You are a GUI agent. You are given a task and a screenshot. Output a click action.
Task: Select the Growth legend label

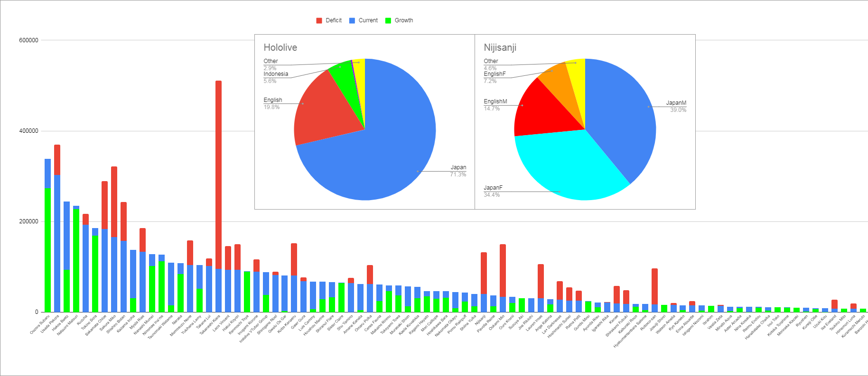(404, 20)
